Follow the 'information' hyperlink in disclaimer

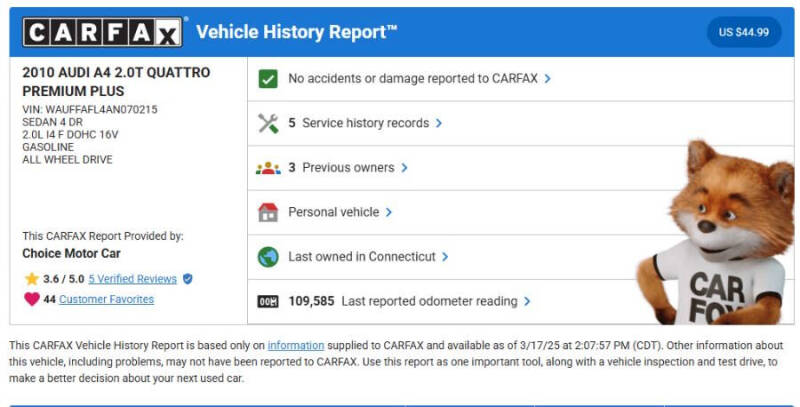click(295, 345)
